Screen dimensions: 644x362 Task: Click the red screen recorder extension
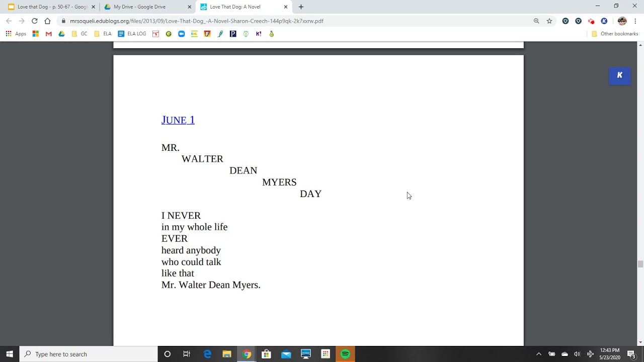[x=591, y=21]
